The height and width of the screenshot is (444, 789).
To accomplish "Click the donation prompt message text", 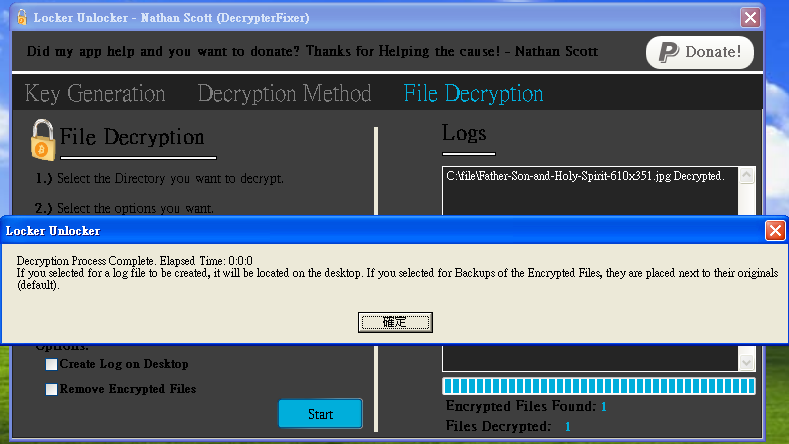I will pos(312,51).
